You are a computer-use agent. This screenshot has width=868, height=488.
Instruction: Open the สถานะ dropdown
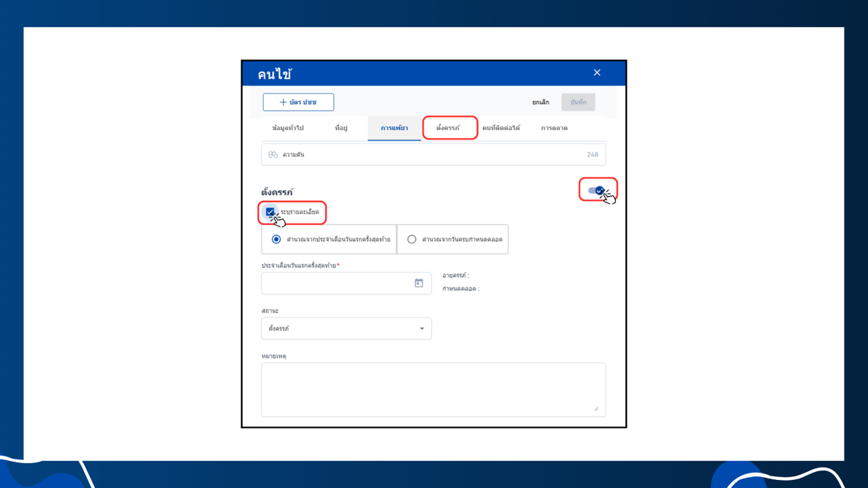(347, 329)
